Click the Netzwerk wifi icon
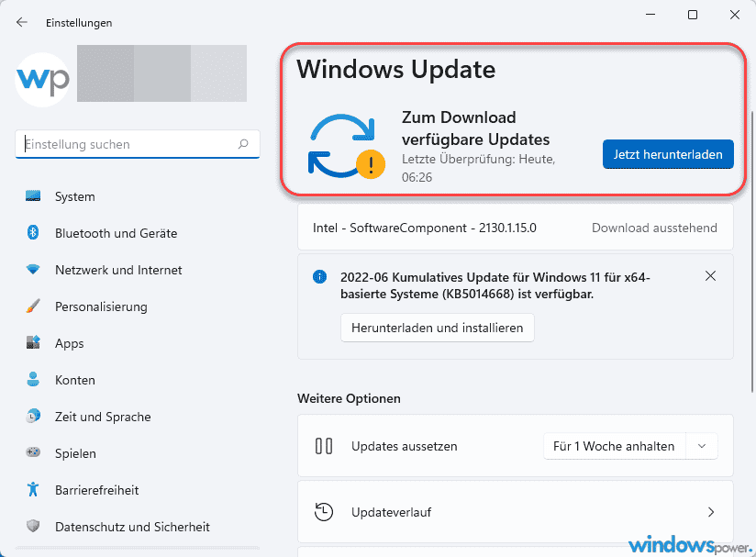This screenshot has height=557, width=756. coord(33,269)
